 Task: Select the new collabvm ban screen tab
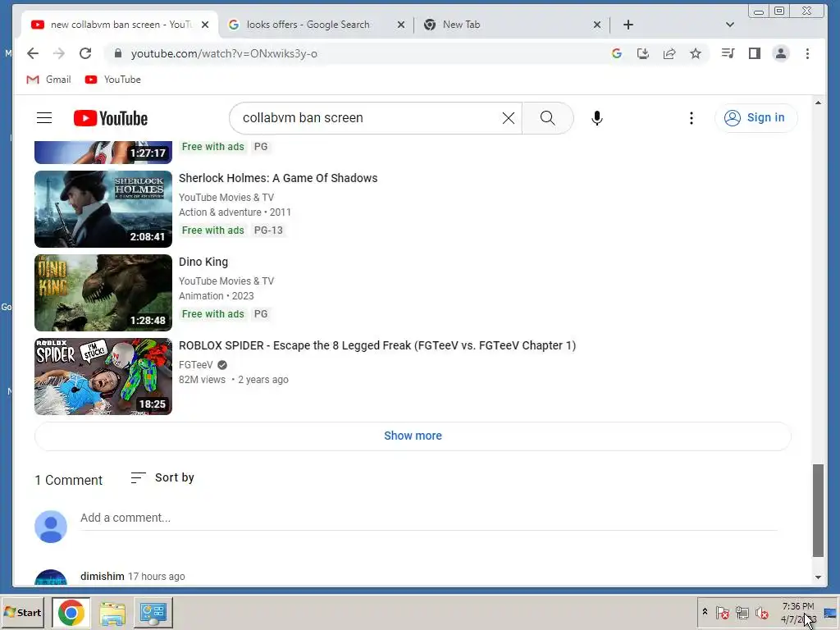pos(120,25)
